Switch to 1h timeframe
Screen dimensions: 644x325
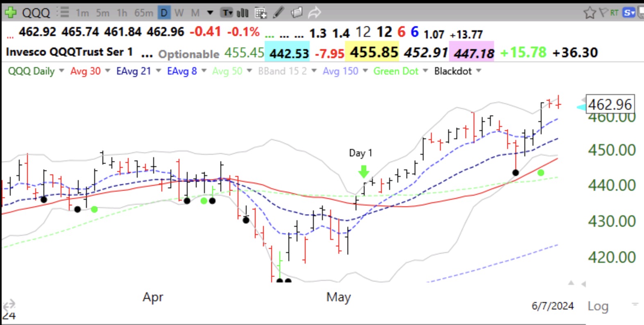(x=122, y=13)
